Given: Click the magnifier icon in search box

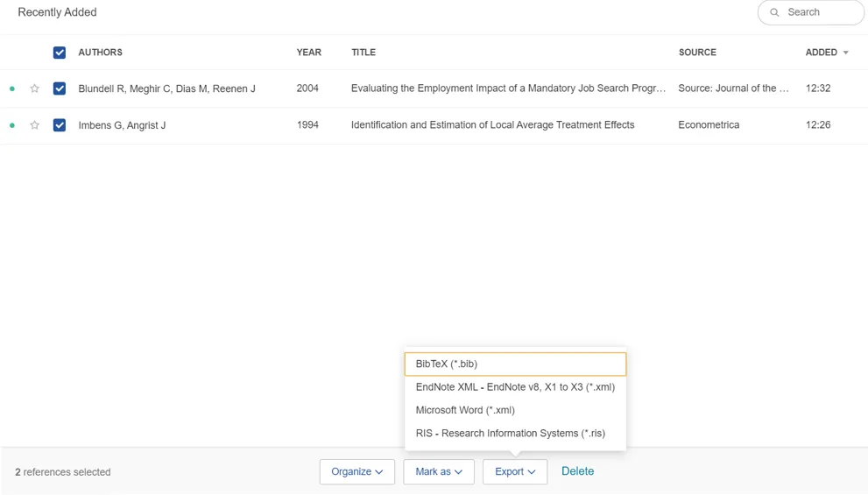Looking at the screenshot, I should coord(774,12).
